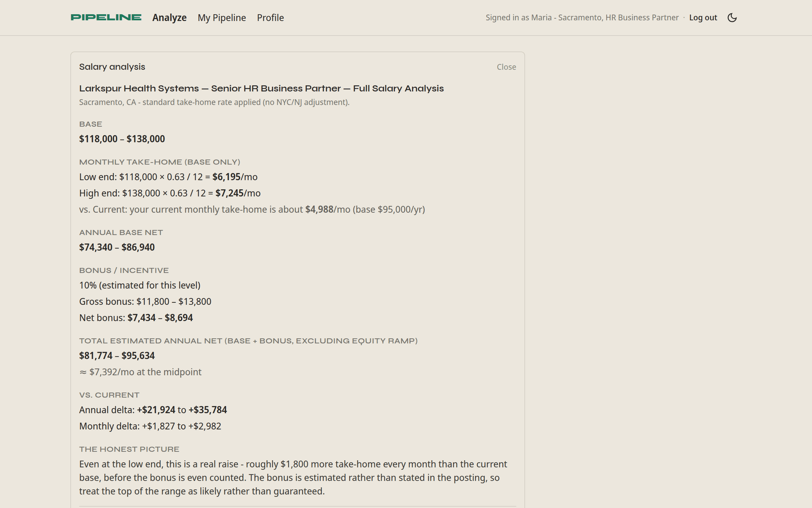This screenshot has width=812, height=508.
Task: Click total annual net $81,774 – $95,634
Action: tap(117, 356)
